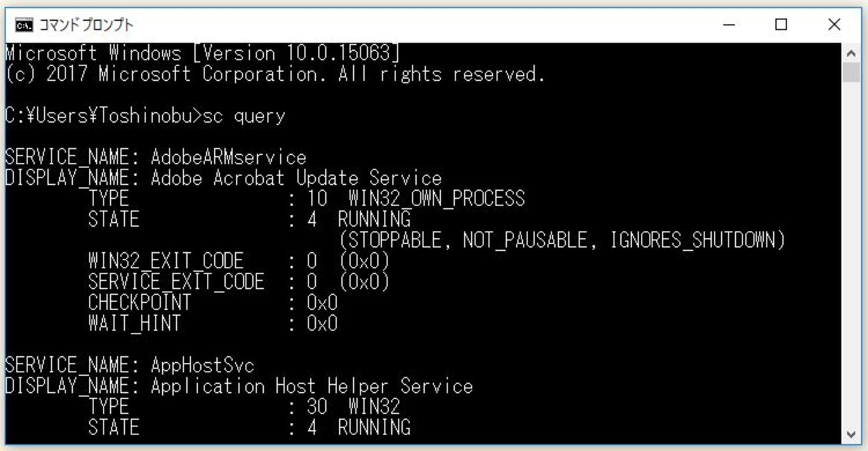This screenshot has width=868, height=451.
Task: Click the Command Prompt icon in title bar
Action: point(23,25)
